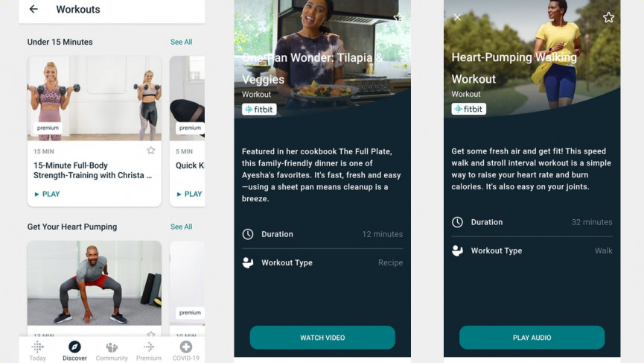
Task: Favorite the 15-Minute Full-Body Strength-Training workout
Action: click(x=150, y=151)
